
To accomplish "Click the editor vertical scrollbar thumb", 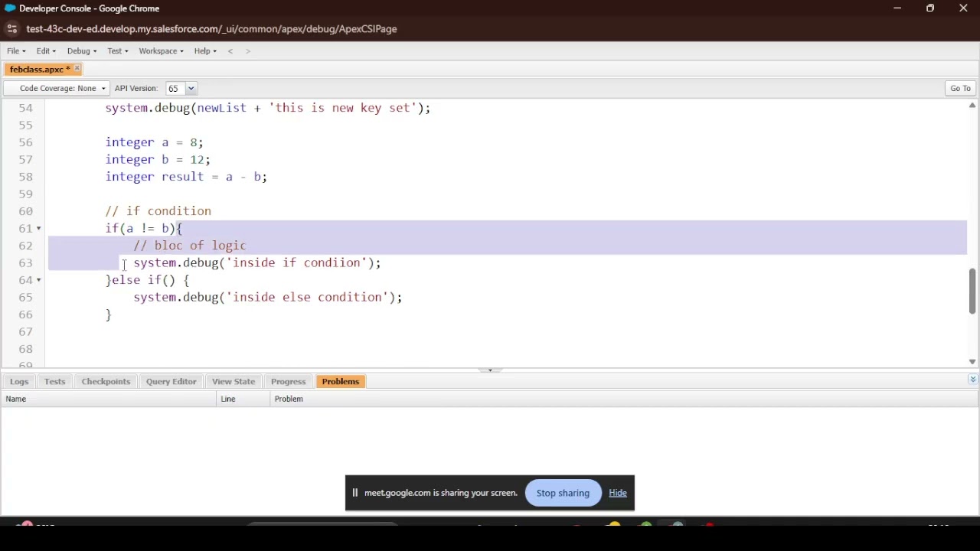I will pyautogui.click(x=972, y=291).
